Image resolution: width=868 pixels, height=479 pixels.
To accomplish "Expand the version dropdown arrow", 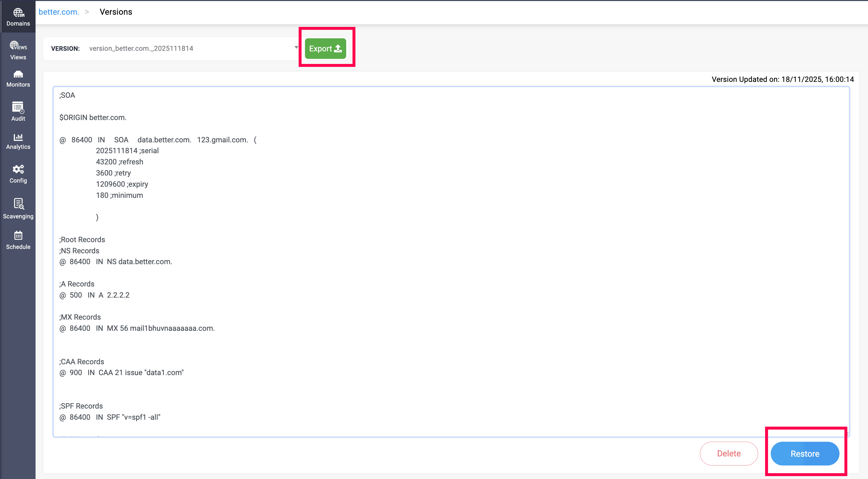I will point(296,48).
